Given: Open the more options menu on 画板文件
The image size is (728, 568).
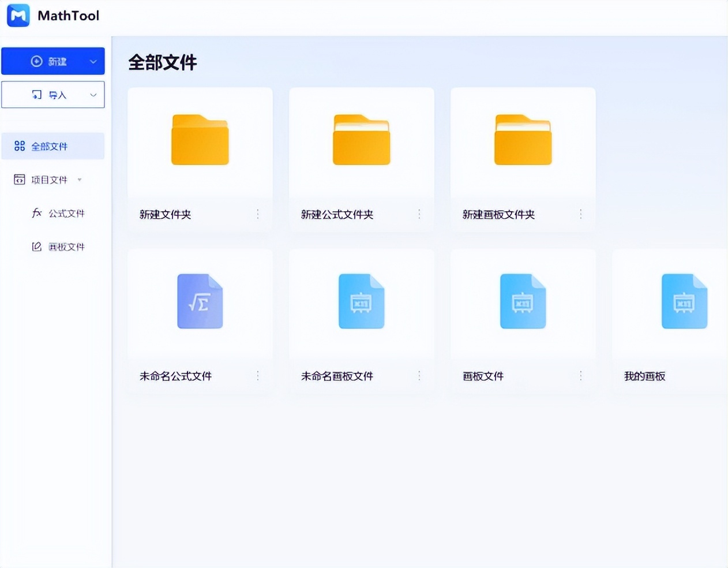Looking at the screenshot, I should 581,376.
